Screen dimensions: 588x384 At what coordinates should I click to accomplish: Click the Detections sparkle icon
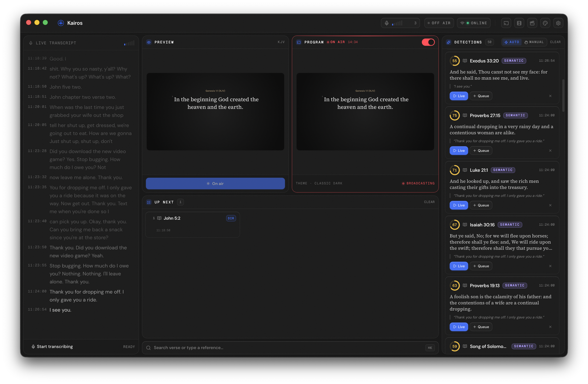tap(449, 42)
